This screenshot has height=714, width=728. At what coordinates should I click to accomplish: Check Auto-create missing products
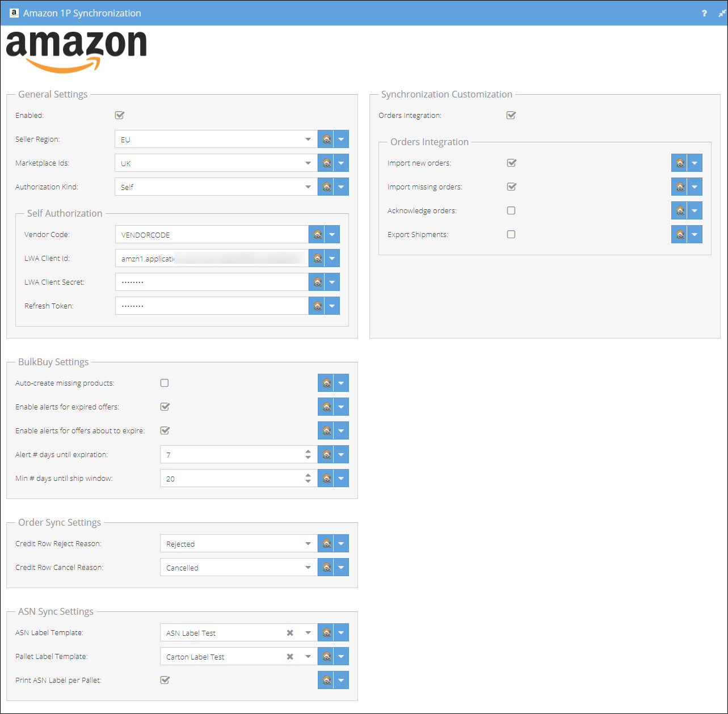[165, 383]
